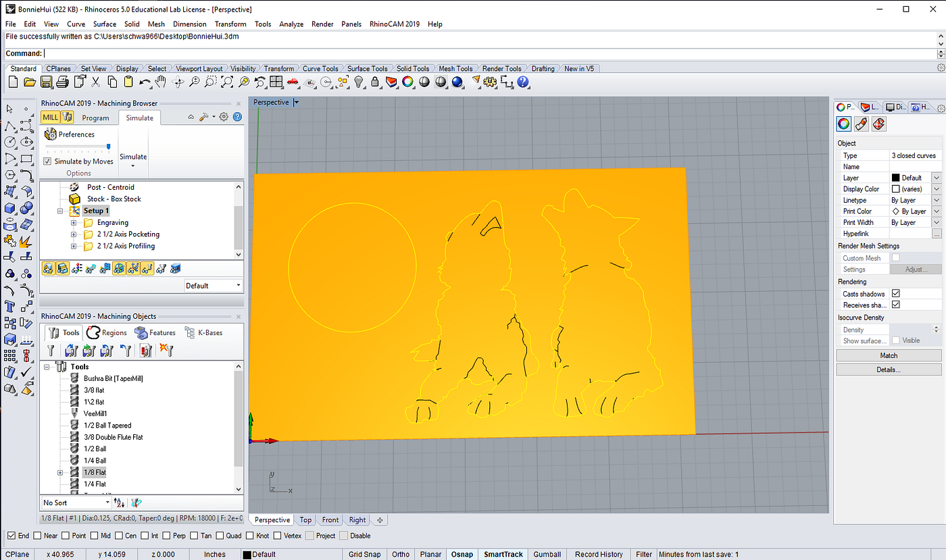Switch to the Curve Tools toolbar tab
Screen dimensions: 946x560
[x=320, y=68]
